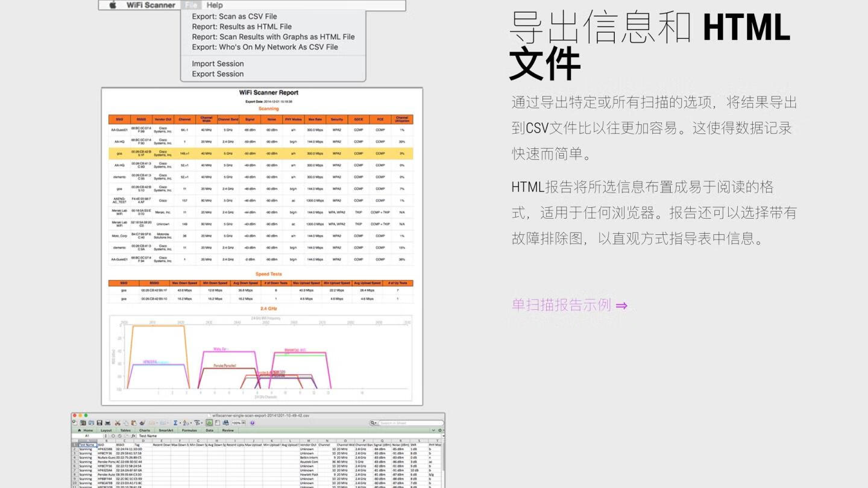Click the 导出信息和 HTML 文件 heading
Viewport: 868px width, 488px height.
click(650, 45)
